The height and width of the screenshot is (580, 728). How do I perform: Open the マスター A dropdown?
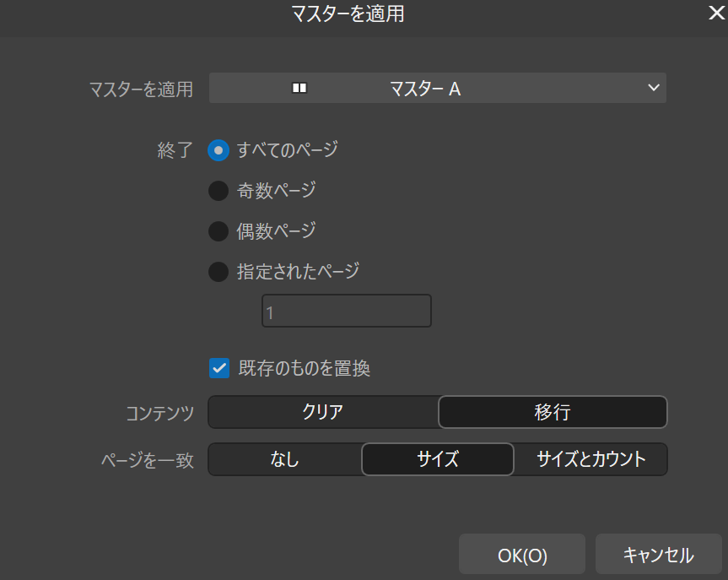coord(437,88)
